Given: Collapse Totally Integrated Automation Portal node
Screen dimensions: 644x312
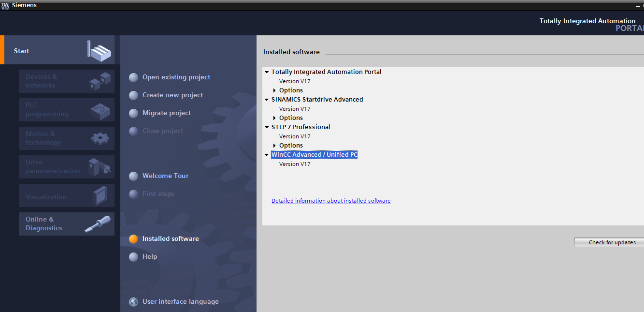Looking at the screenshot, I should click(267, 72).
